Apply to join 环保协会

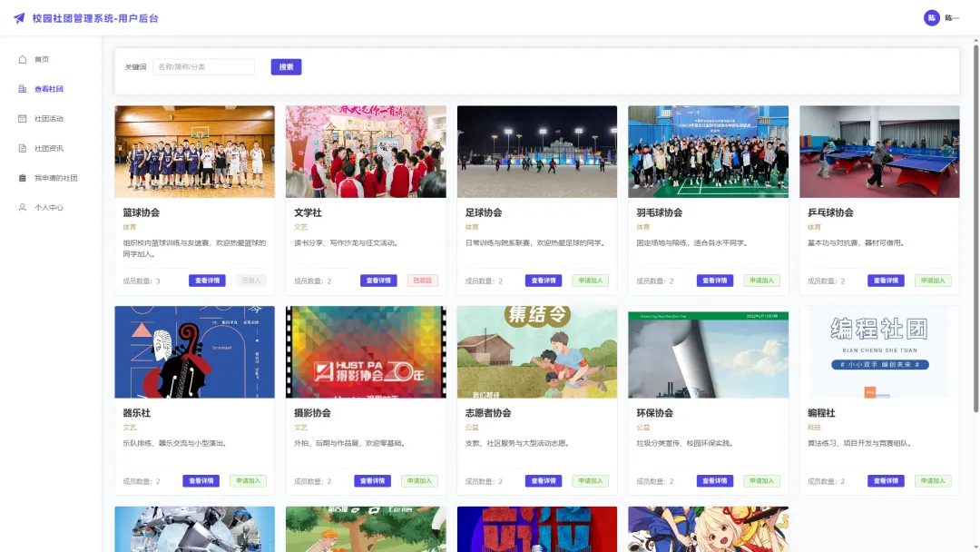(761, 481)
